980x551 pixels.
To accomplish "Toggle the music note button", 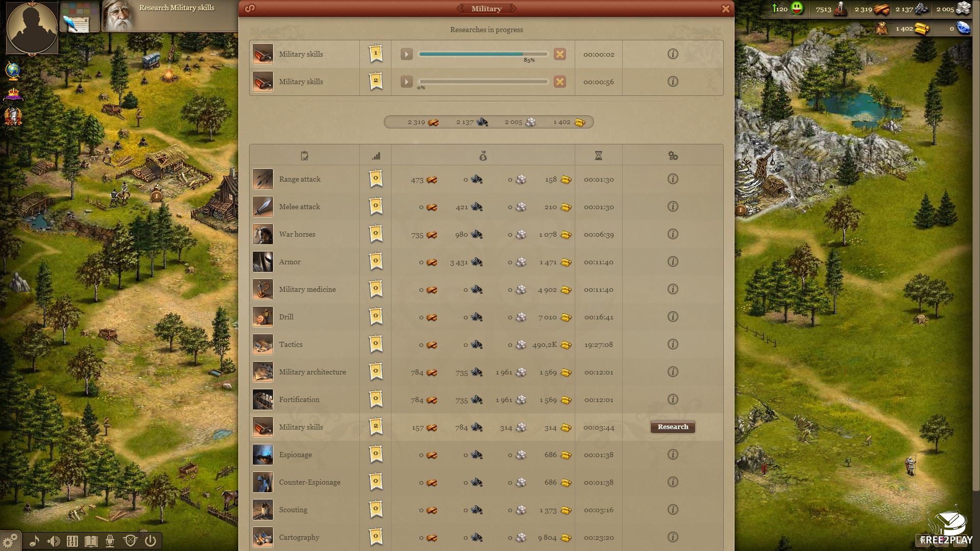I will [x=34, y=541].
